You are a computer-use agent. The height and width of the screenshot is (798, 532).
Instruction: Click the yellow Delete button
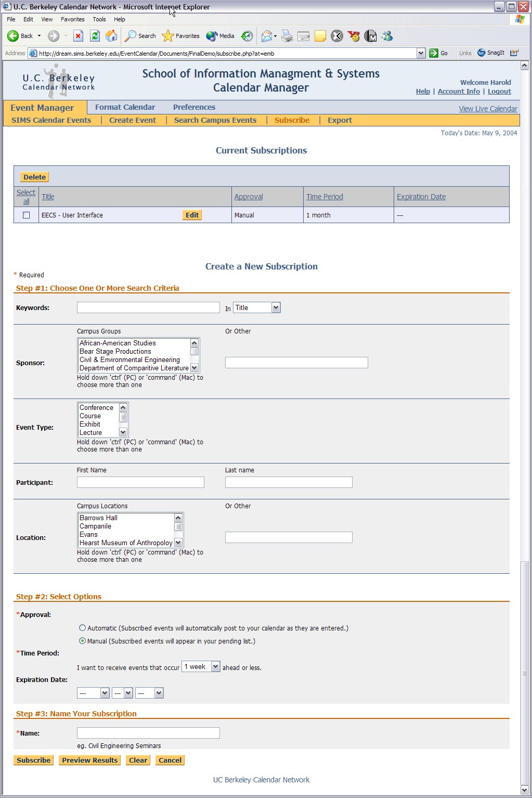pos(35,177)
